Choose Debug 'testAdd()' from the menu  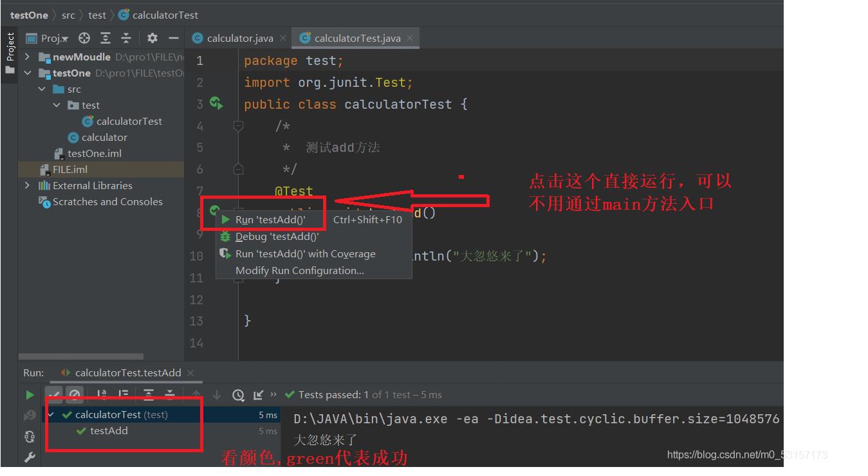[x=313, y=237]
